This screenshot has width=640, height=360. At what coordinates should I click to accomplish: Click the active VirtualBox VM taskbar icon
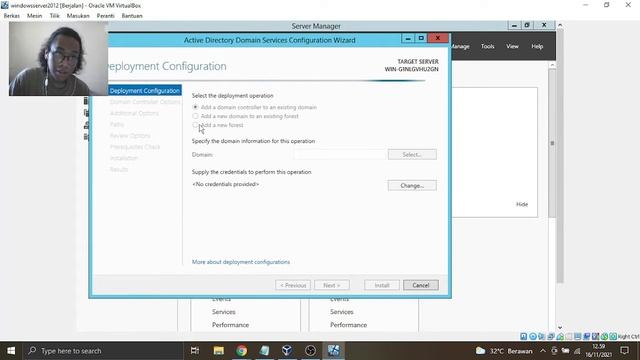333,351
